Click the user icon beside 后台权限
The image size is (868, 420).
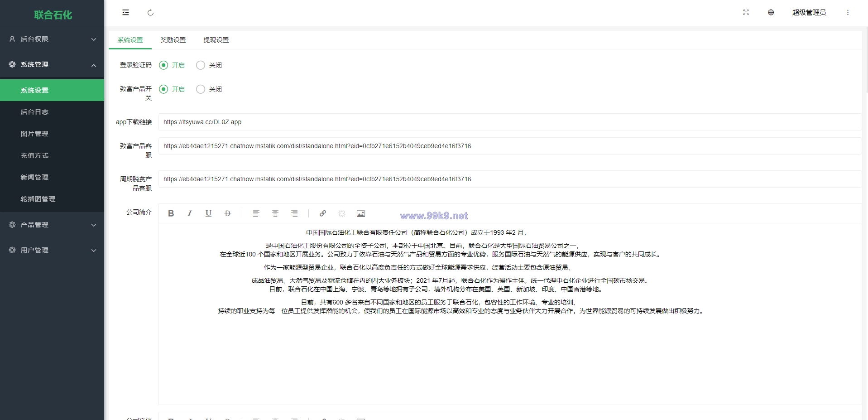coord(12,39)
